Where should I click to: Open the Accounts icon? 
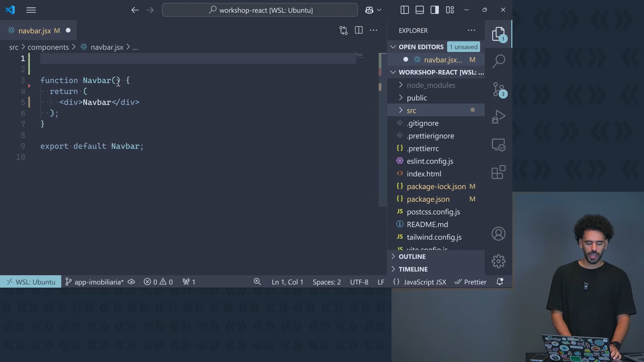pyautogui.click(x=498, y=234)
